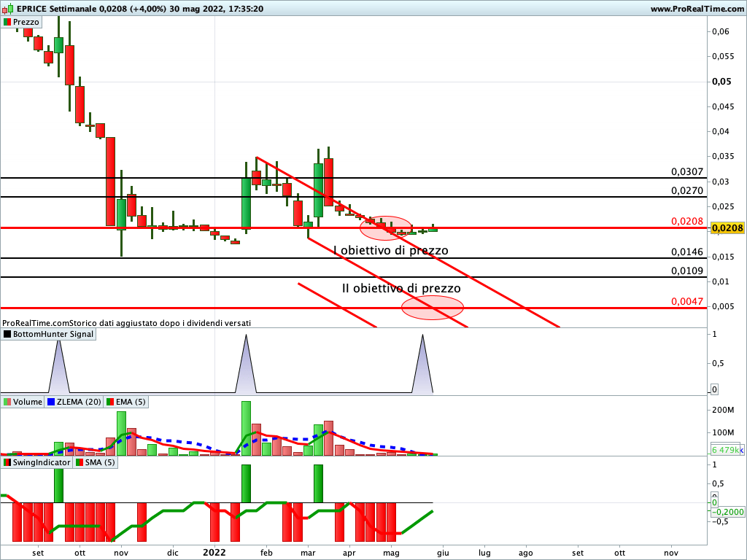
Task: Click the SwingIndicator legend icon
Action: click(x=7, y=462)
